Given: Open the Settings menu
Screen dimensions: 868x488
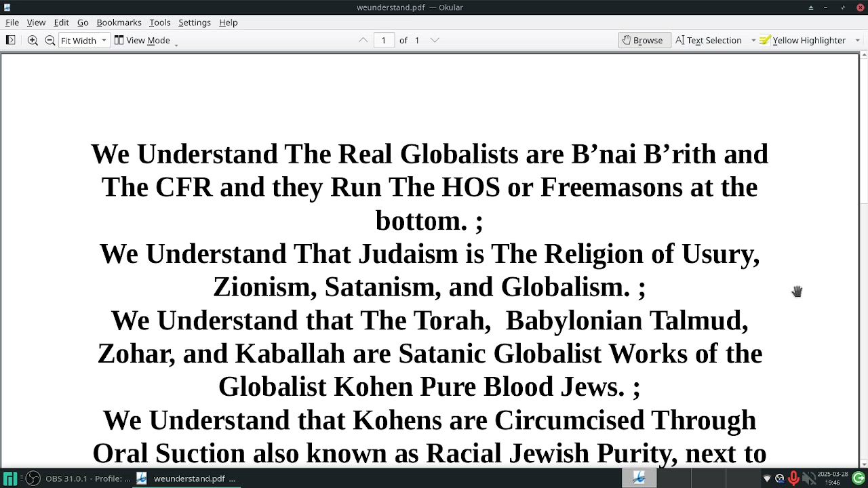Looking at the screenshot, I should [x=194, y=22].
